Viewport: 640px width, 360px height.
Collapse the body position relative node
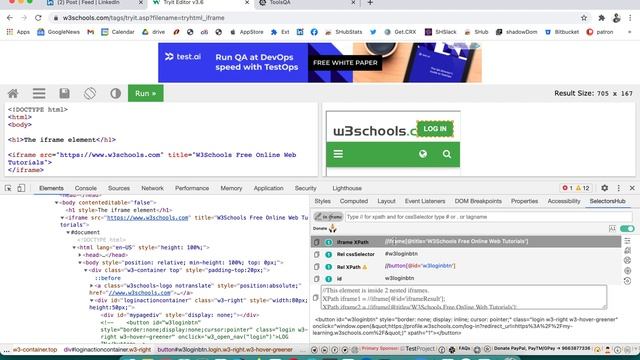point(80,262)
